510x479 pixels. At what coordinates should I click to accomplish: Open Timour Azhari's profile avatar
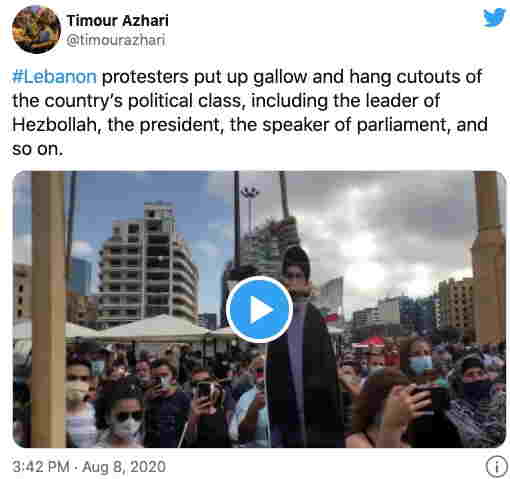pyautogui.click(x=36, y=29)
